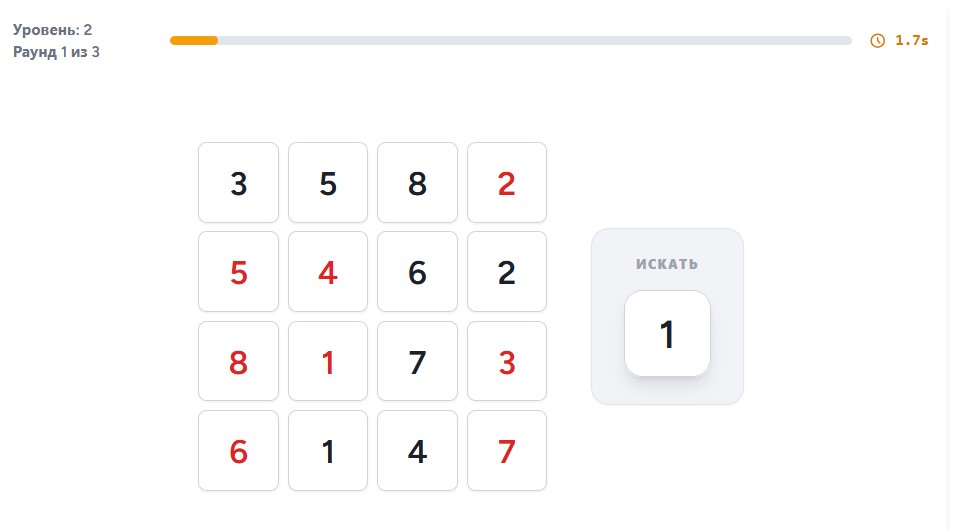
Task: Click the red 8 tile
Action: click(238, 361)
